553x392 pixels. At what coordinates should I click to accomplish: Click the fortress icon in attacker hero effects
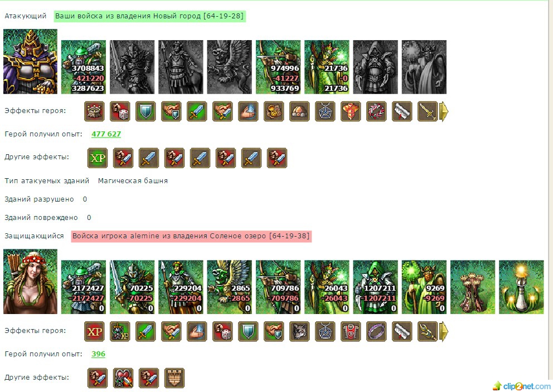coord(94,111)
